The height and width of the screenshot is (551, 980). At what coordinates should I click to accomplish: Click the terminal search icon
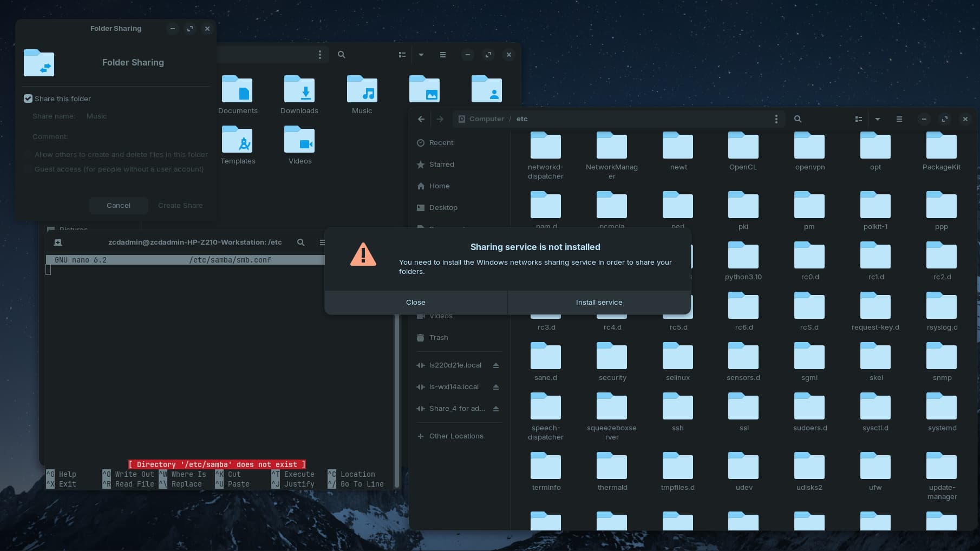[300, 242]
